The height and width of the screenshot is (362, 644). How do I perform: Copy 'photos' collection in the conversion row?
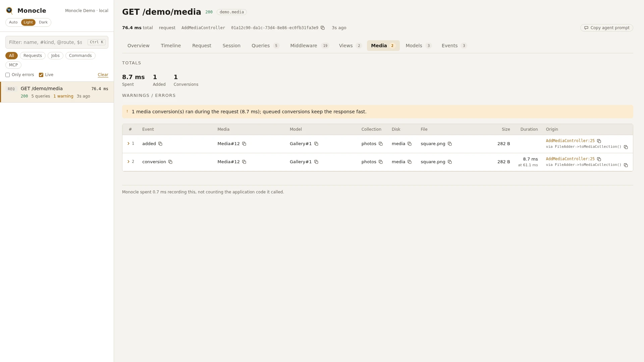381,162
